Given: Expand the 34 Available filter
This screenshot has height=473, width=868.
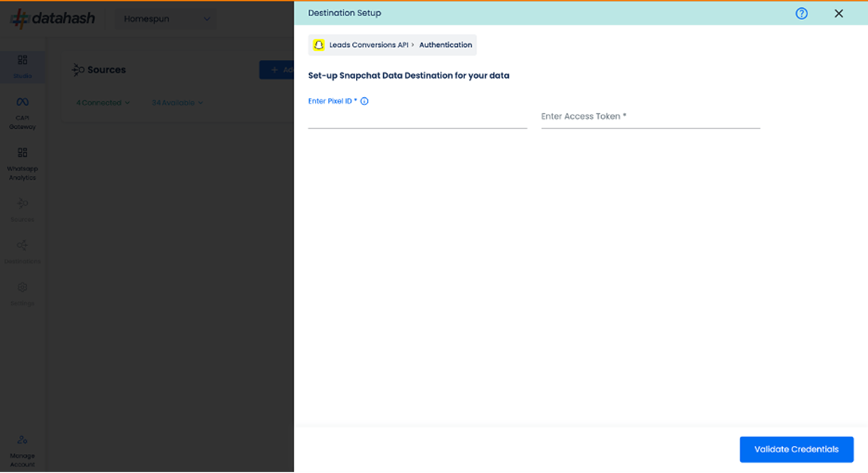Looking at the screenshot, I should pos(177,103).
